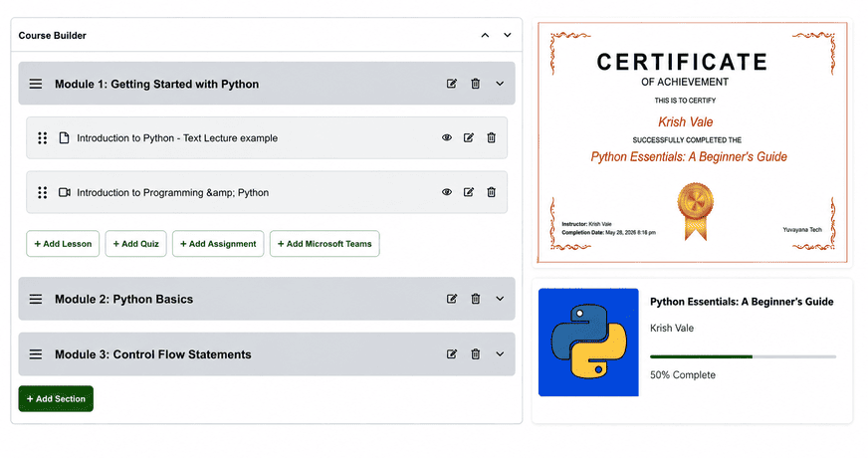Click the 50% Complete text
Image resolution: width=868 pixels, height=458 pixels.
point(683,375)
